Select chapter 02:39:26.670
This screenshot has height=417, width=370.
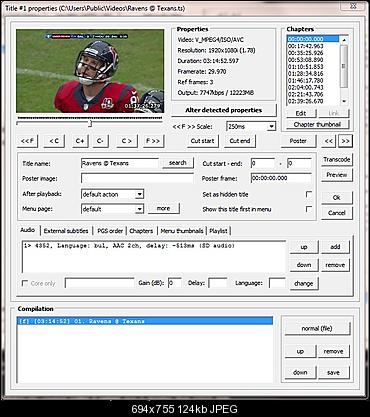tap(313, 101)
